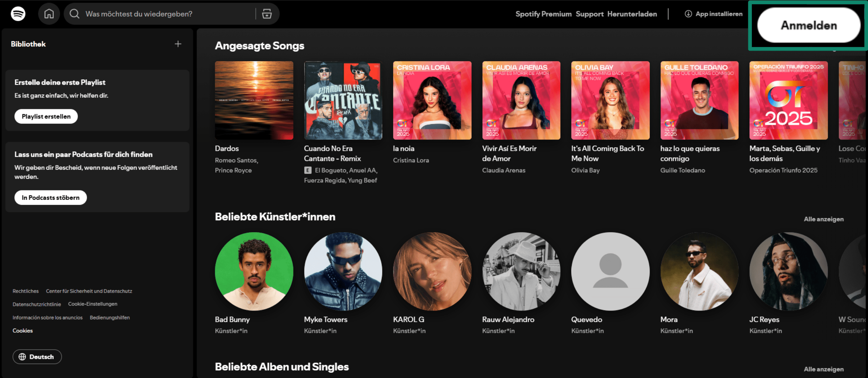Screen dimensions: 868x378
Task: Open the Browse icon in search bar
Action: pos(267,14)
